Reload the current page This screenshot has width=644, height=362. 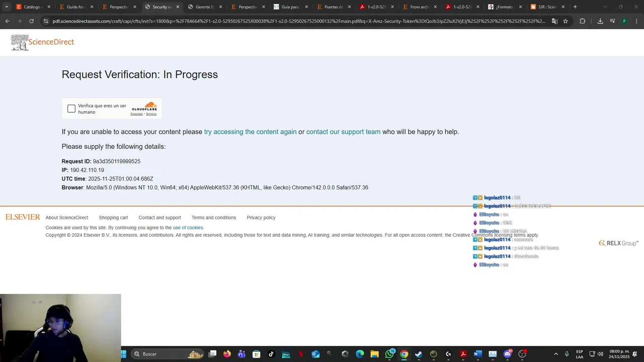[x=31, y=21]
